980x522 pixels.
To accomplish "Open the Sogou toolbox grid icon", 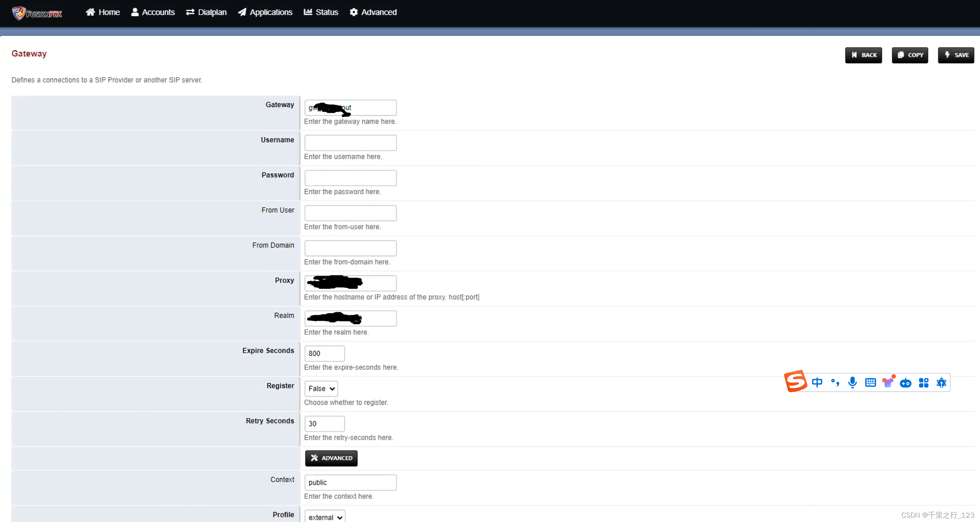I will coord(923,383).
